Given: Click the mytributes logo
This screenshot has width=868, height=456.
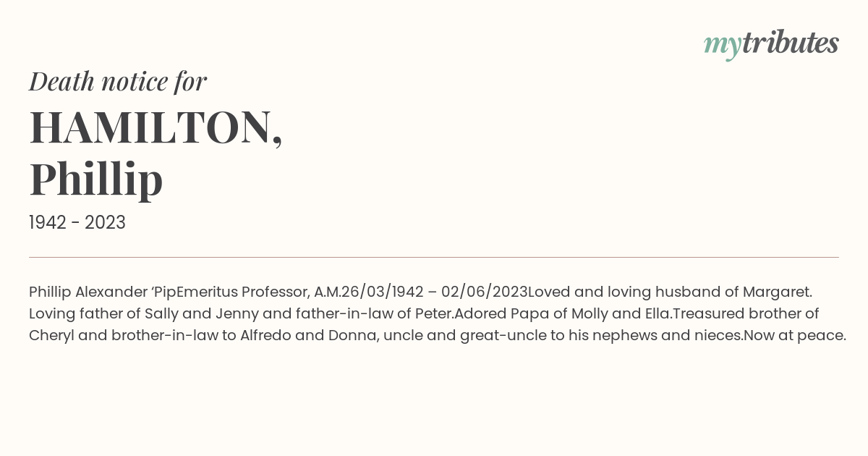Looking at the screenshot, I should [771, 44].
